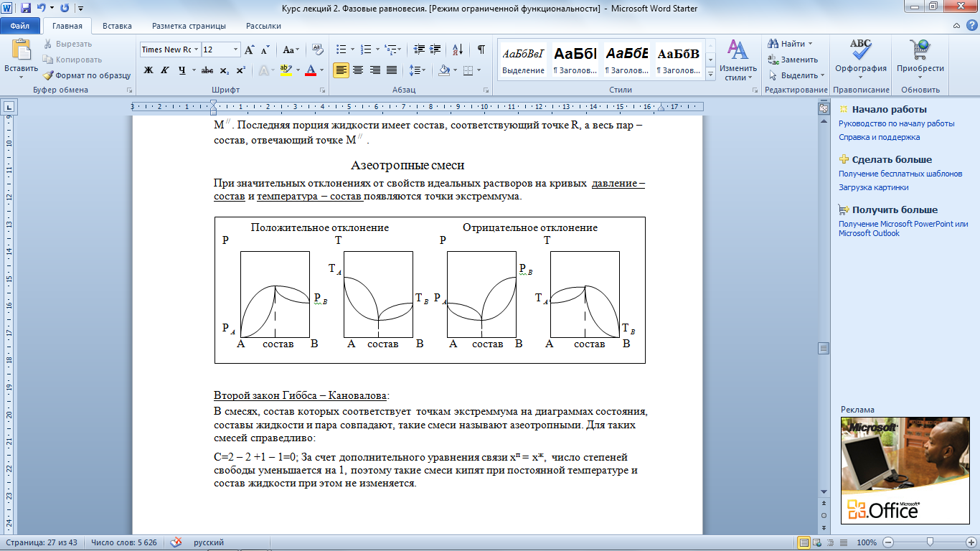Click the font color red A button
The image size is (980, 551).
click(x=311, y=70)
